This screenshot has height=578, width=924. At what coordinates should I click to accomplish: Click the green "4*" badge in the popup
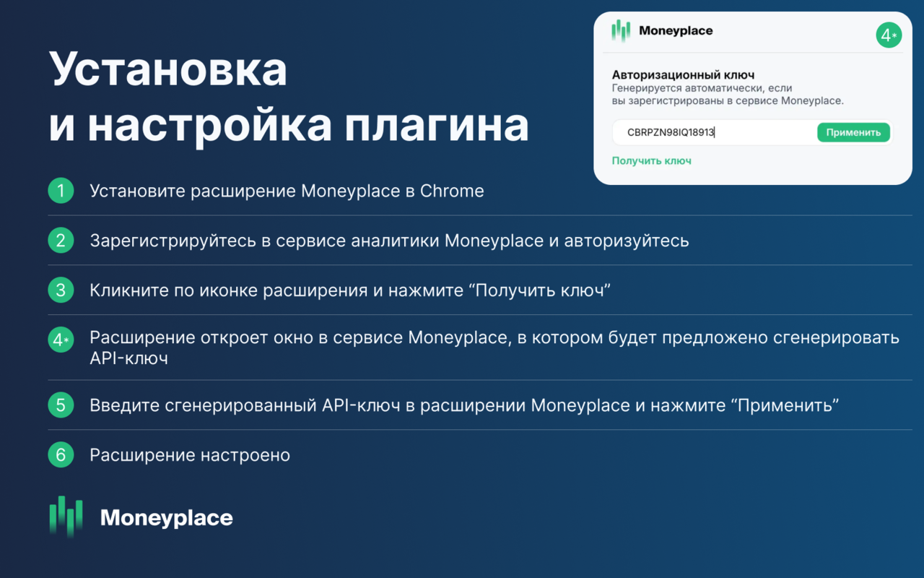point(889,34)
